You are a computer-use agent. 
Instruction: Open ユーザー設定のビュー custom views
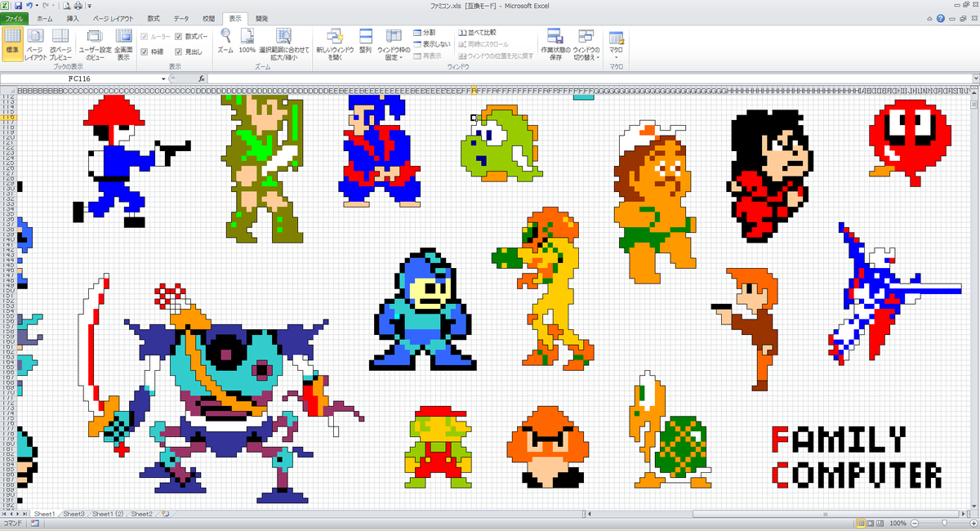click(x=95, y=43)
